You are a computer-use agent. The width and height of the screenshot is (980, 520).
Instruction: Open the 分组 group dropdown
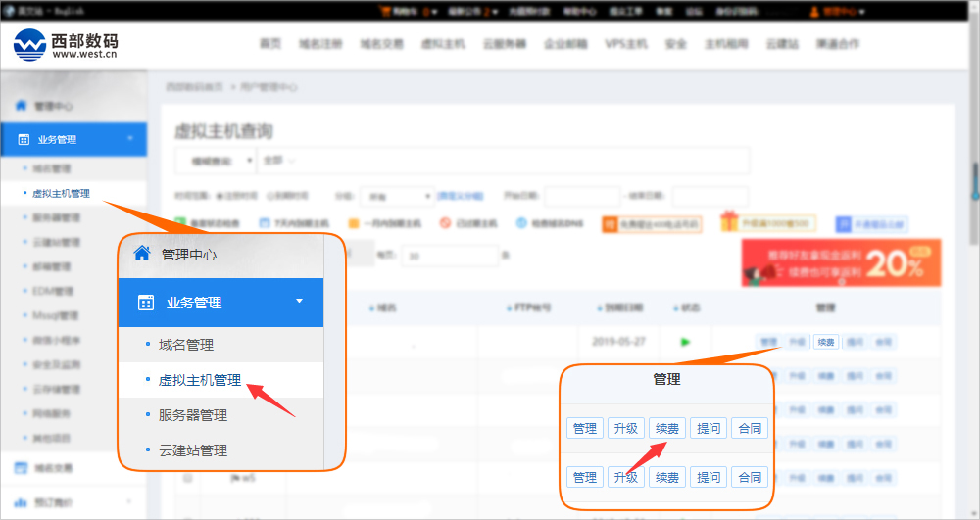396,196
